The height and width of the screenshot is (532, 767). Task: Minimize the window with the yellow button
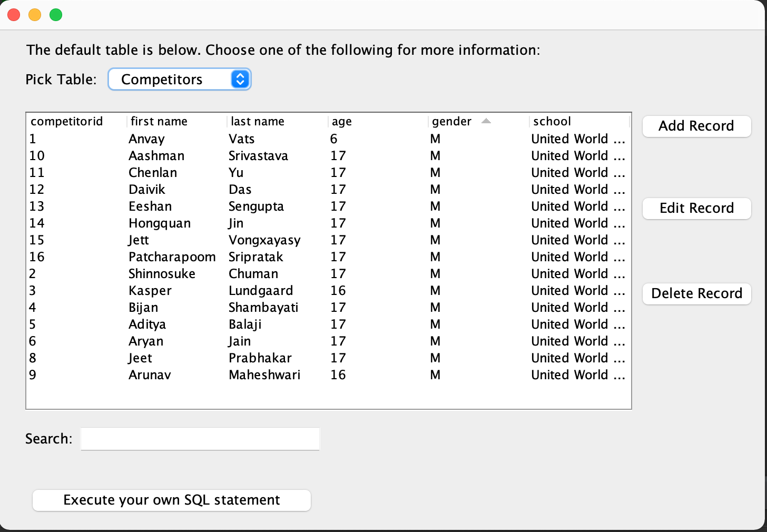[x=35, y=15]
